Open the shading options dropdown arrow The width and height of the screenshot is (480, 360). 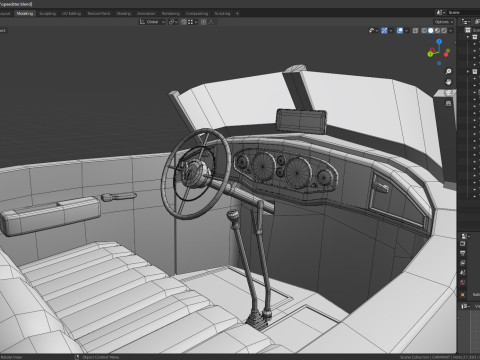click(x=451, y=30)
